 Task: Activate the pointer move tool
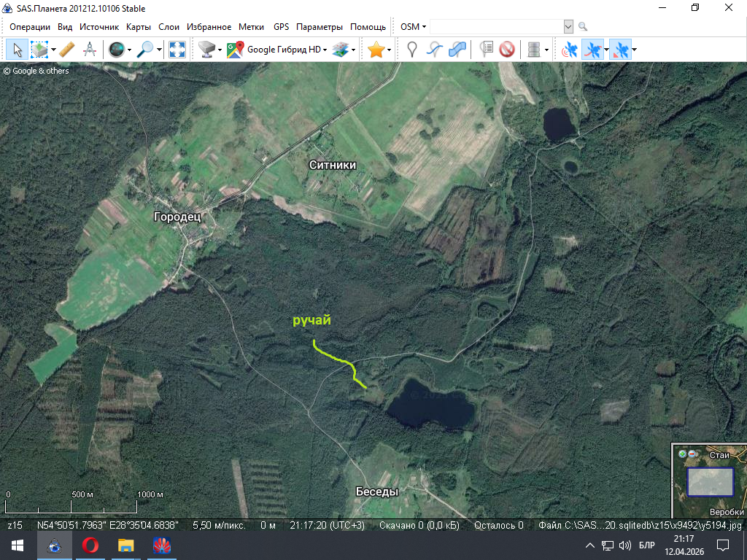tap(17, 50)
